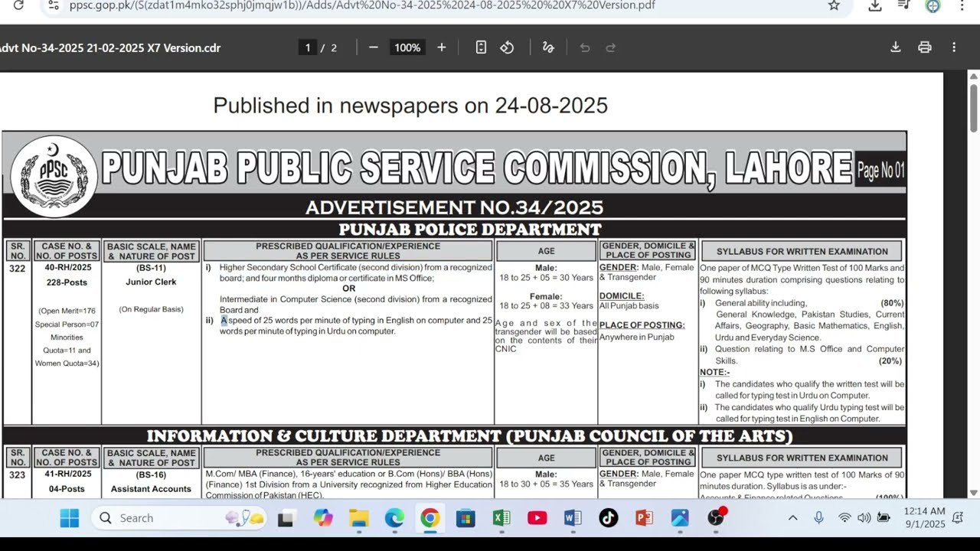Bookmark the page with the star icon
The image size is (980, 551).
tap(832, 5)
